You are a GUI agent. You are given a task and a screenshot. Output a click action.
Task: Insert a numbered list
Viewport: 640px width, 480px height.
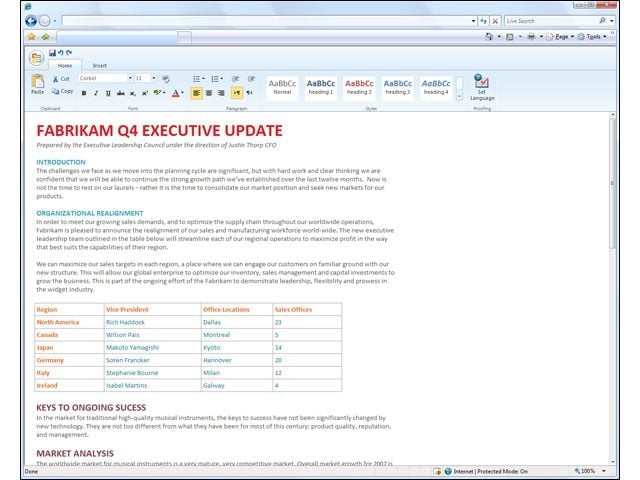click(x=215, y=79)
